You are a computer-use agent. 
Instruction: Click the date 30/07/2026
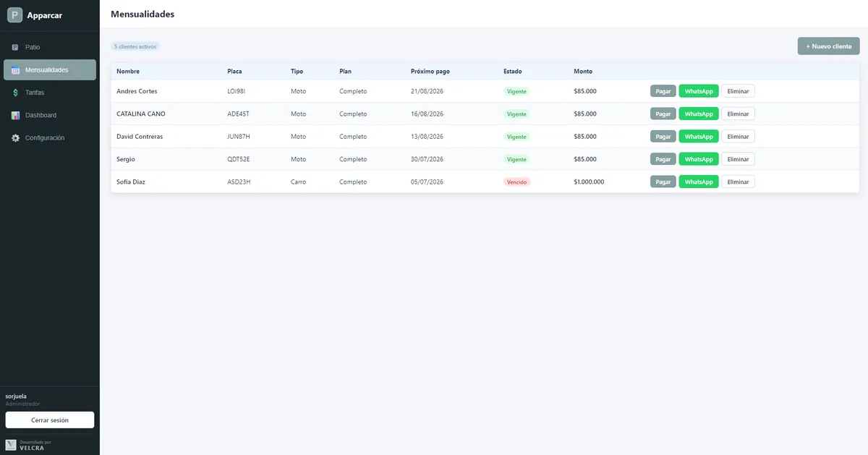427,159
